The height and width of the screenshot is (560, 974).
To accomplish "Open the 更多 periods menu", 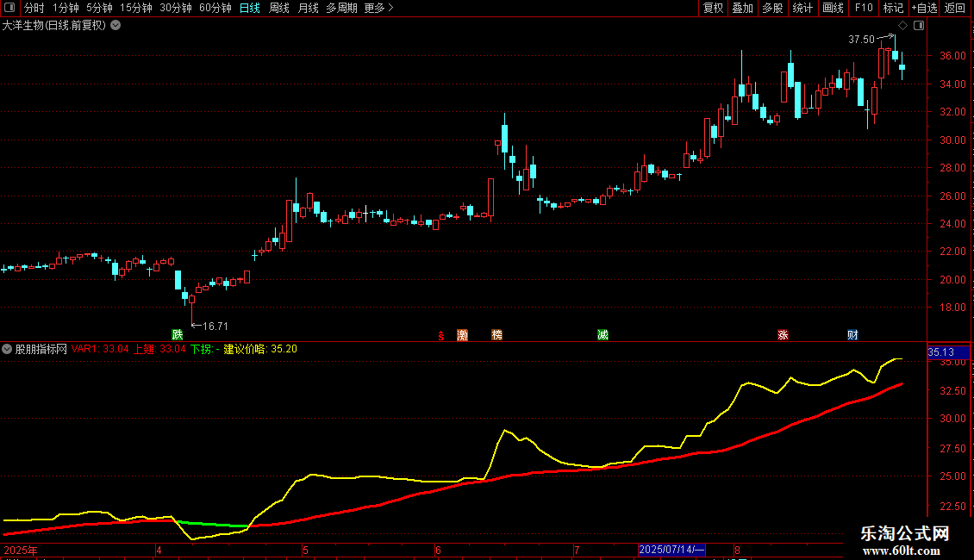I will click(378, 8).
